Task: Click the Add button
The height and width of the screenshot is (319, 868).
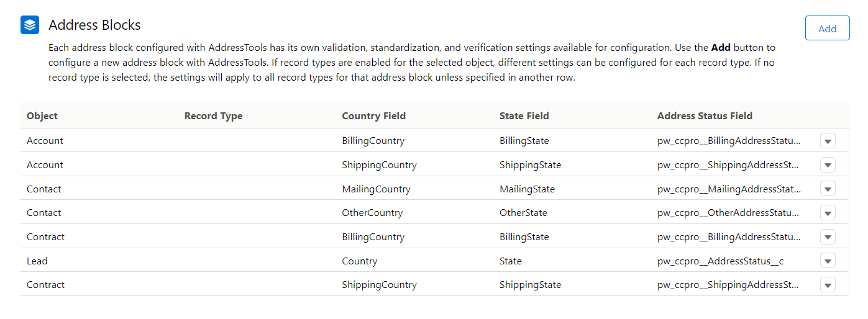Action: [x=827, y=29]
